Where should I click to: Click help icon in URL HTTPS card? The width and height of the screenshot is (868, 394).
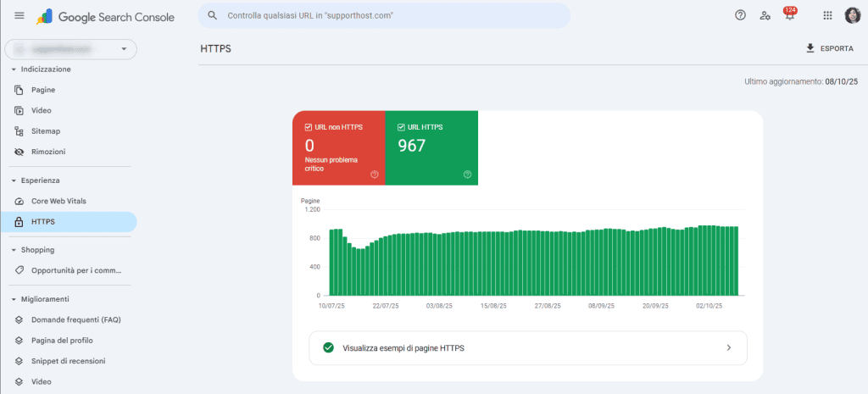click(468, 175)
